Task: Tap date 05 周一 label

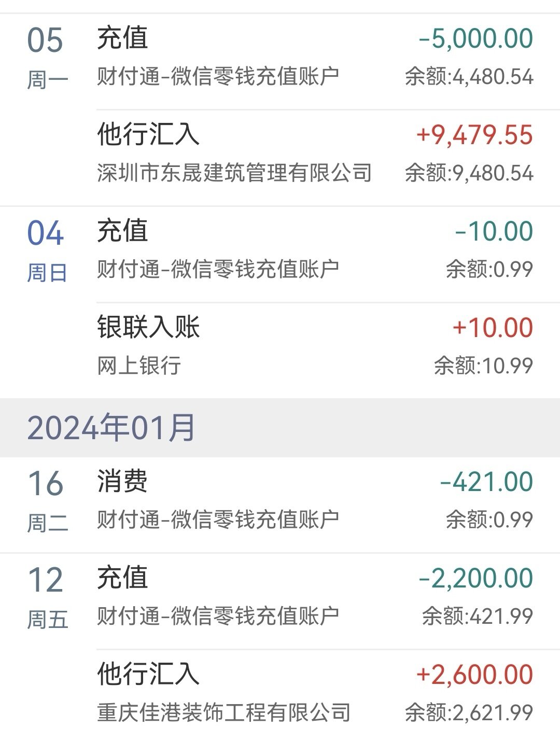Action: click(47, 58)
